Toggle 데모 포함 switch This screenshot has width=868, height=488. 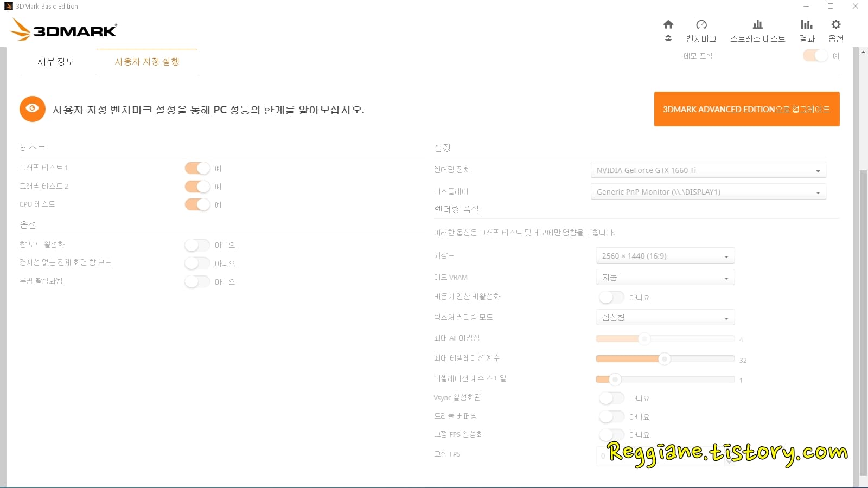[x=815, y=55]
